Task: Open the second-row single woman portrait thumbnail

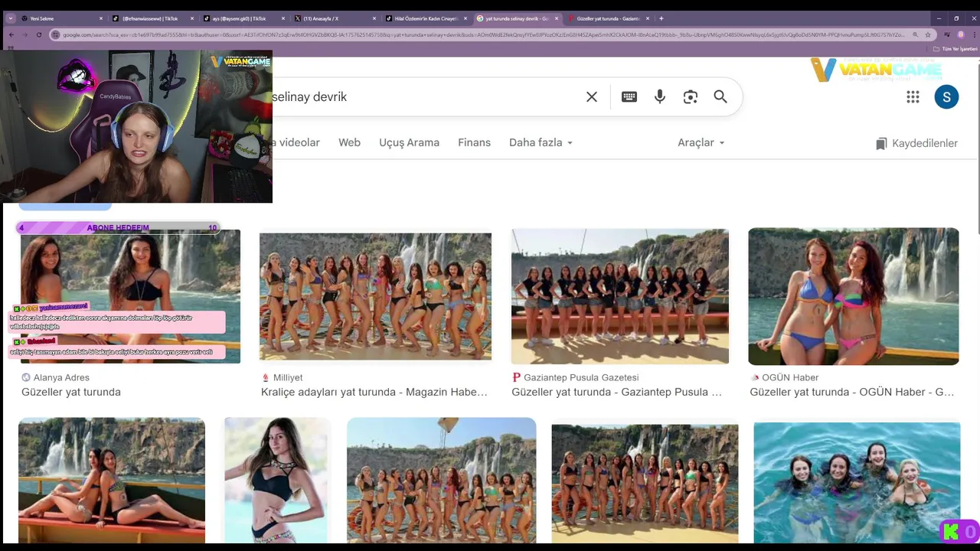Action: [x=277, y=480]
